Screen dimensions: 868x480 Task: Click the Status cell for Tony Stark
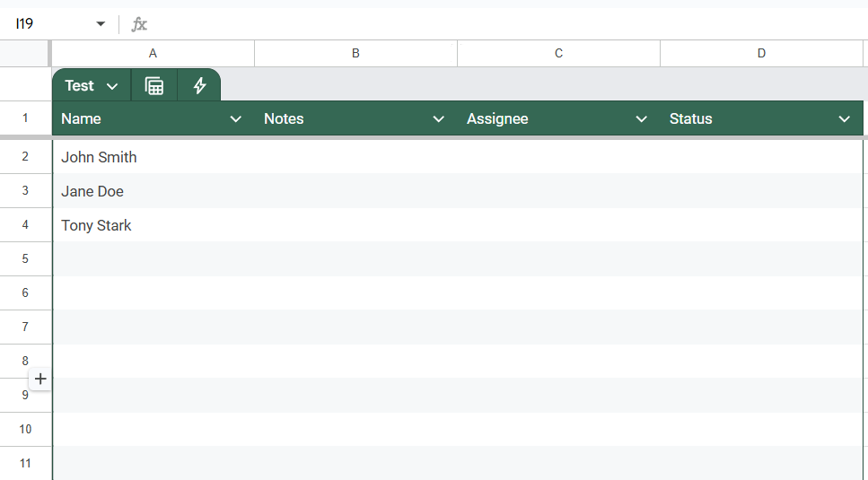(761, 225)
